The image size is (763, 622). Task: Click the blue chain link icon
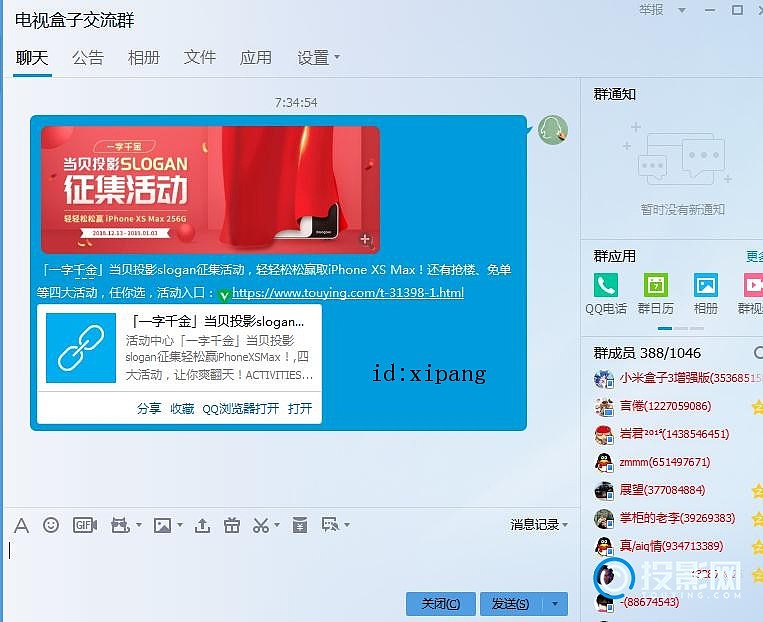(x=81, y=348)
